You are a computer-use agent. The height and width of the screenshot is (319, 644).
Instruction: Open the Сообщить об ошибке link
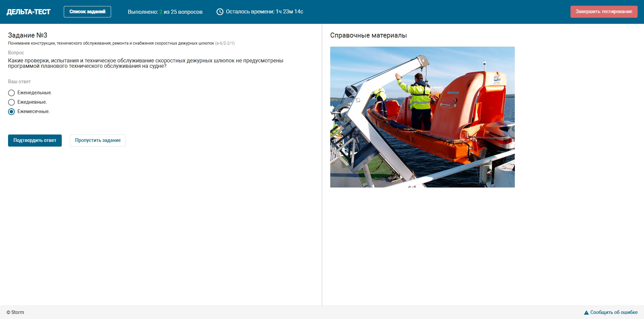(614, 312)
